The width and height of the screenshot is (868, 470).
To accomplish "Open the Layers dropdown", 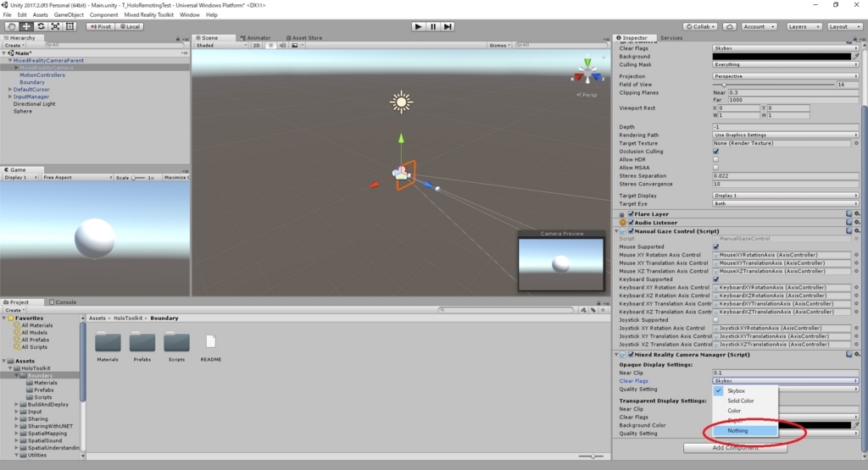I will (804, 26).
